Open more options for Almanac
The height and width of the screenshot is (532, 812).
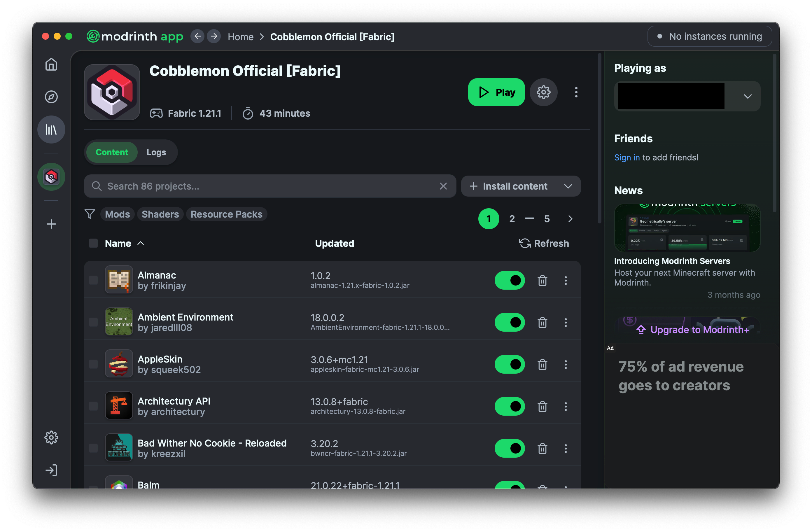pos(566,281)
